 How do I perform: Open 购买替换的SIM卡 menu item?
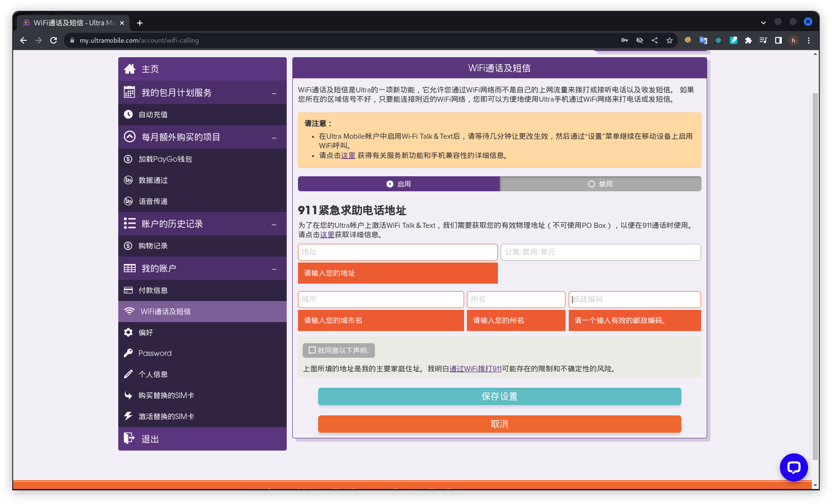pyautogui.click(x=202, y=395)
